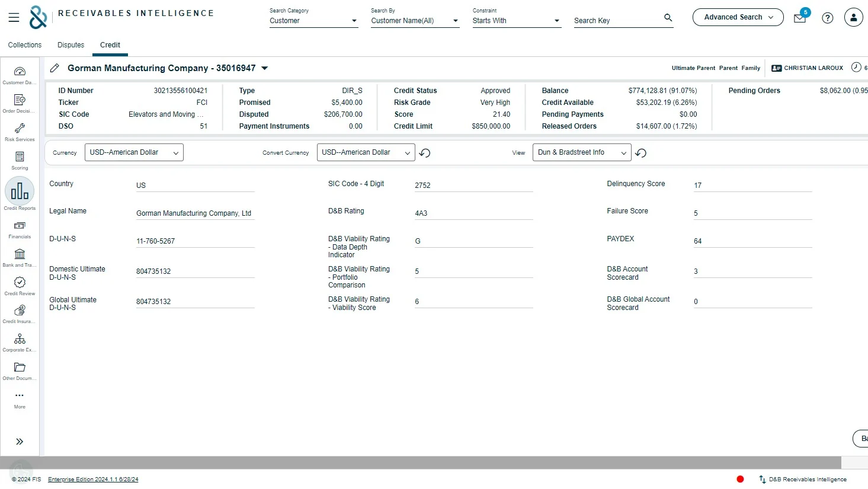Open the Currency dropdown
This screenshot has height=489, width=868.
tap(134, 152)
